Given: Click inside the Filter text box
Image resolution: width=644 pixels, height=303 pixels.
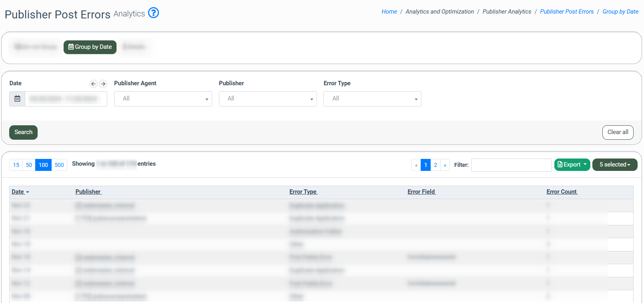Looking at the screenshot, I should (511, 165).
